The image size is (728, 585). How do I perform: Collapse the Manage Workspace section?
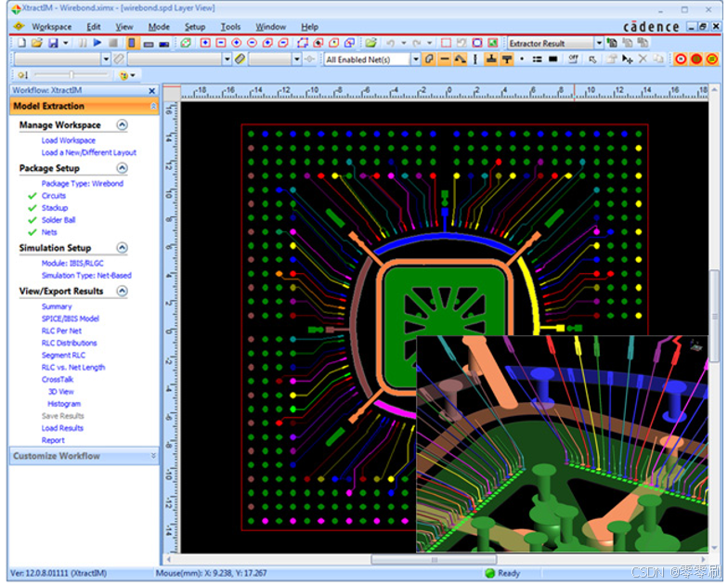(123, 125)
